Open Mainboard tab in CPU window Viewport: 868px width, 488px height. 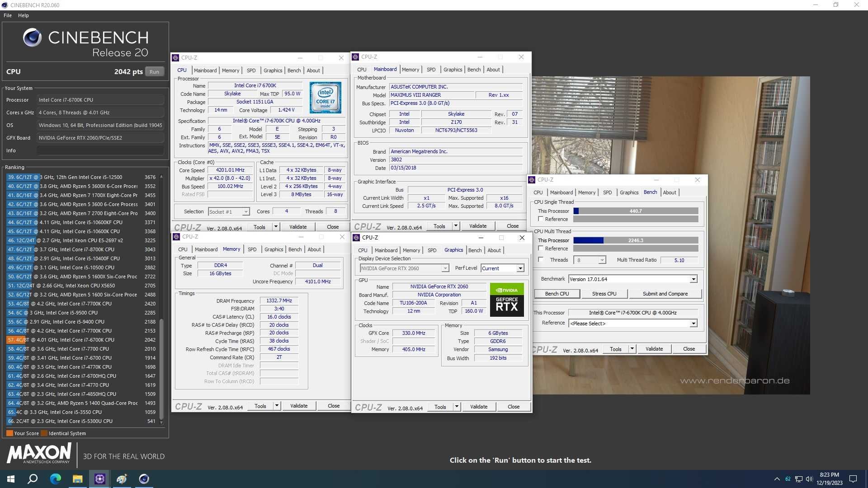point(205,70)
